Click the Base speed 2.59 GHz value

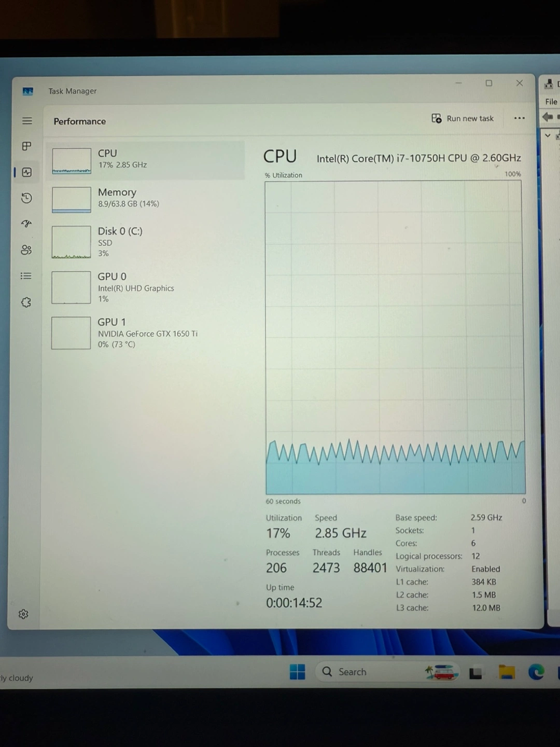point(486,518)
